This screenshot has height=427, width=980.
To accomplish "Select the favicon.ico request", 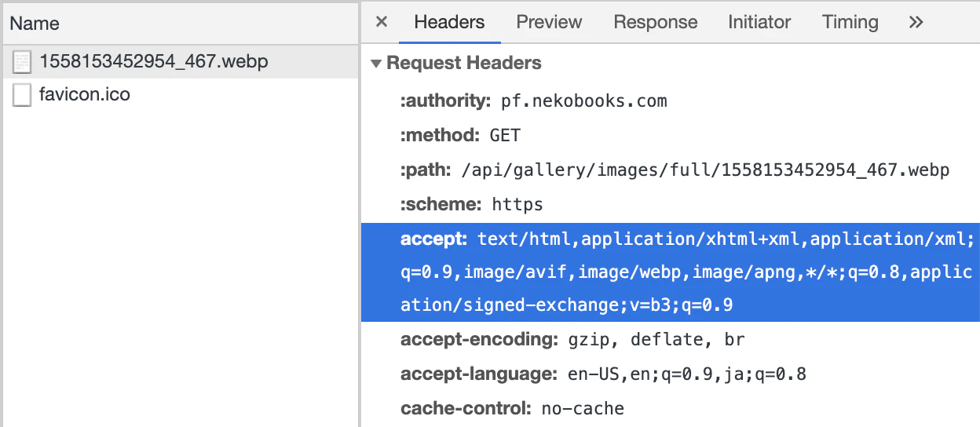I will 179,95.
